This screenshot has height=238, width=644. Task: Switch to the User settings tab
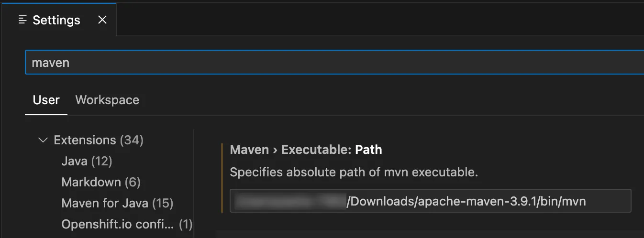[x=46, y=100]
